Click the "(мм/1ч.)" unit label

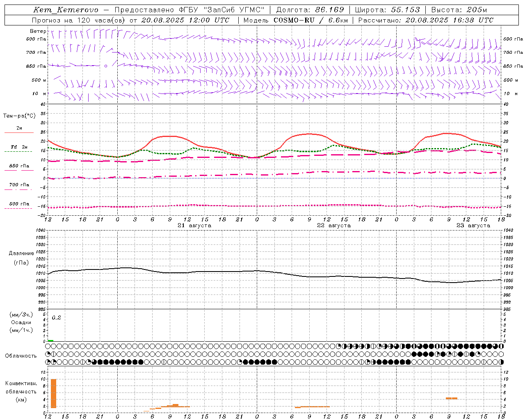pos(21,330)
